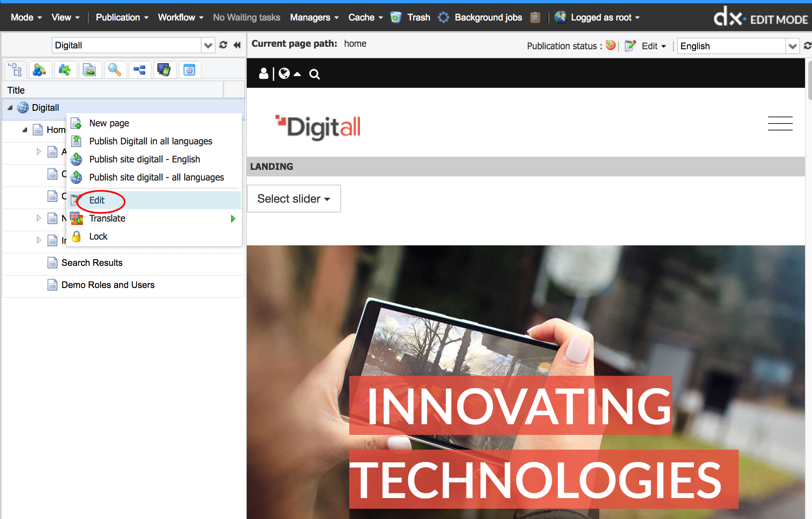The image size is (812, 519).
Task: Choose Publish site digitall - all languages
Action: [x=154, y=177]
